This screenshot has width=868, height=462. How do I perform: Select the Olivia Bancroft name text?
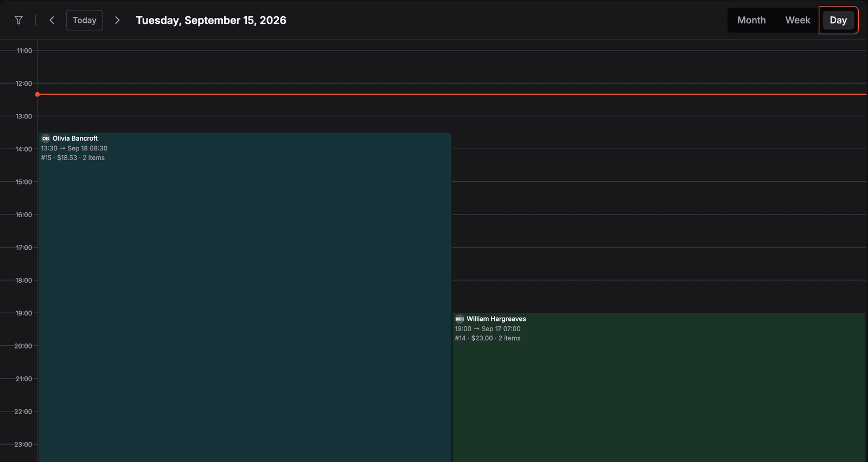click(75, 138)
